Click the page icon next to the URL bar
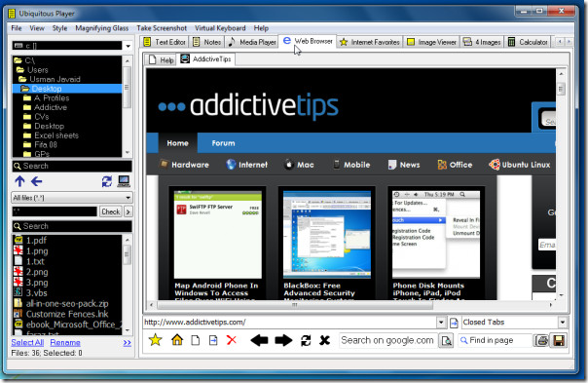The width and height of the screenshot is (588, 383). click(454, 323)
